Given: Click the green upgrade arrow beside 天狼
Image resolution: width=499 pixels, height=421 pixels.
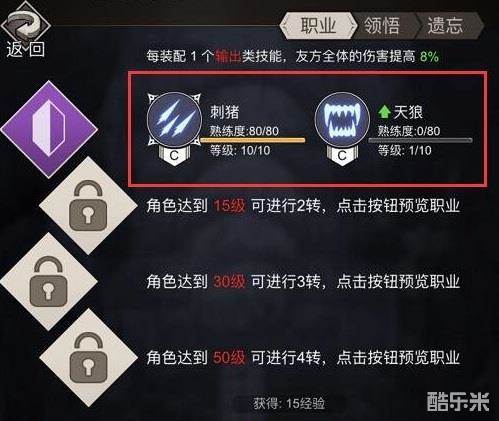Looking at the screenshot, I should (x=385, y=112).
